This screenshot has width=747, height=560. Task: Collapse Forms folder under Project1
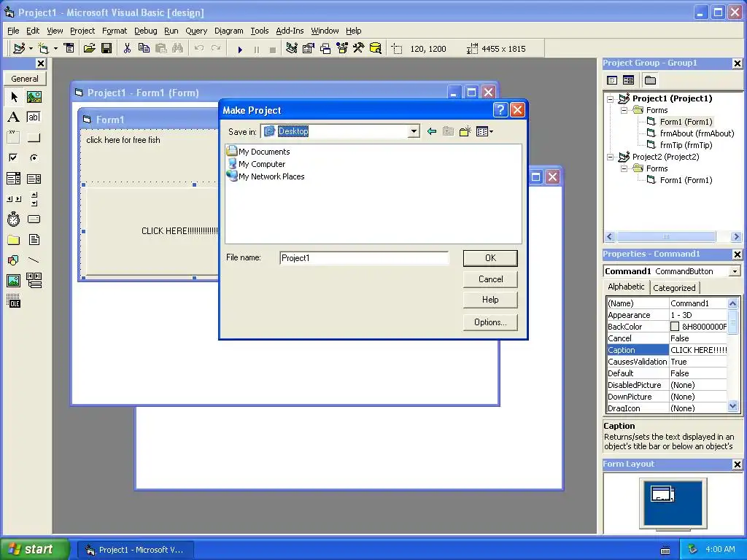click(624, 111)
